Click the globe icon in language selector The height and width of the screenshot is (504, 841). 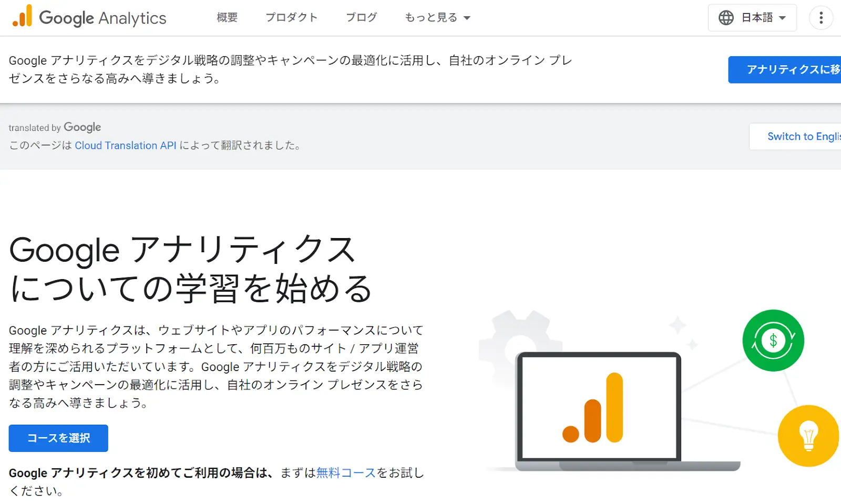tap(726, 18)
